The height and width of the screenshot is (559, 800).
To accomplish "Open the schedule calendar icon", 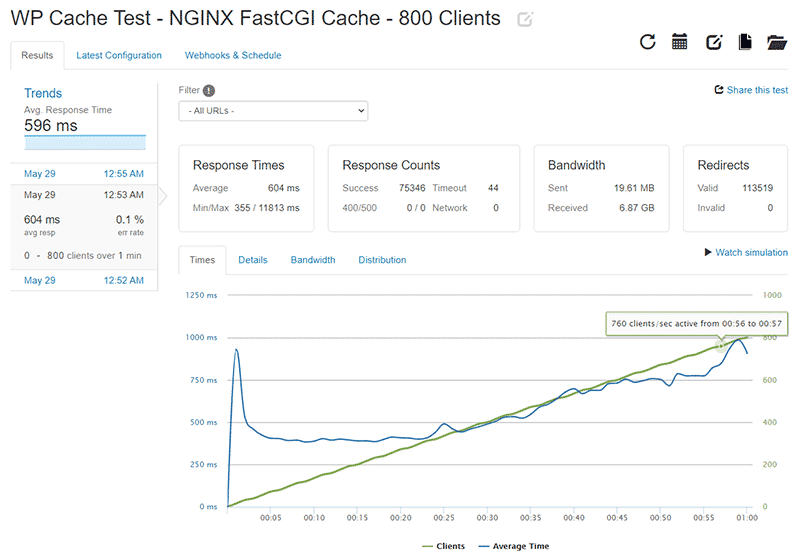I will click(x=679, y=42).
